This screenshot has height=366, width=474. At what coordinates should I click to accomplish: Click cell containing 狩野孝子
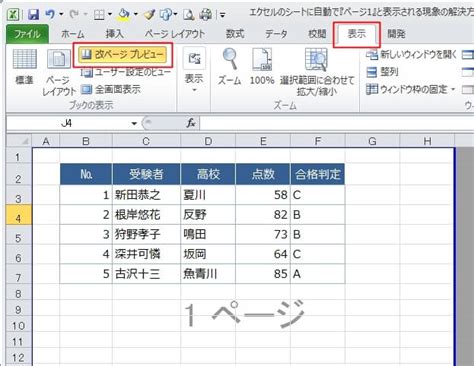tap(146, 234)
